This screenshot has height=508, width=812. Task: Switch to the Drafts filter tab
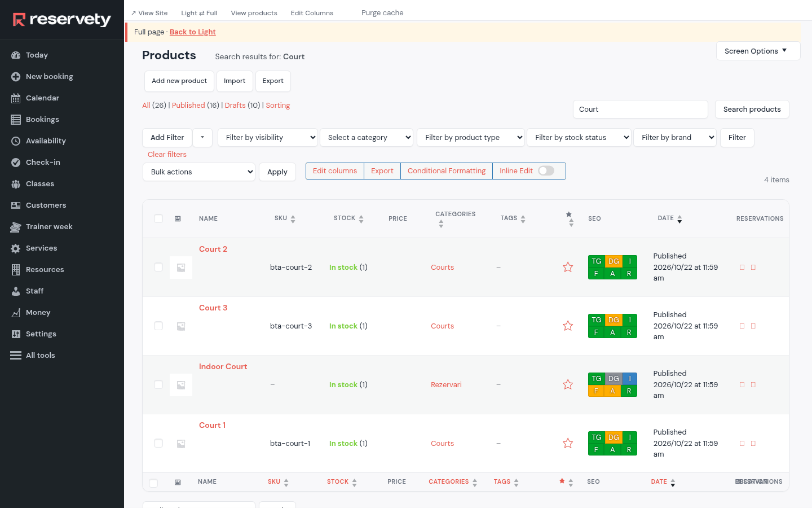coord(235,106)
